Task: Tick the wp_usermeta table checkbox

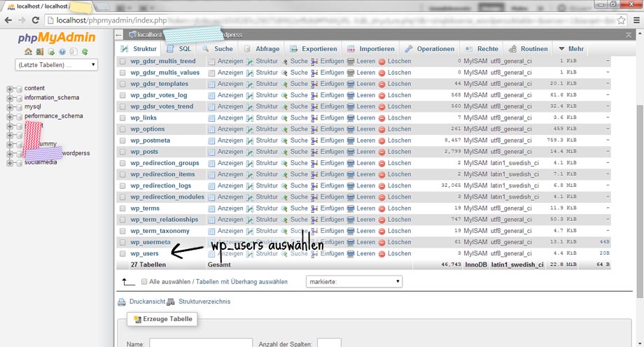Action: click(122, 242)
